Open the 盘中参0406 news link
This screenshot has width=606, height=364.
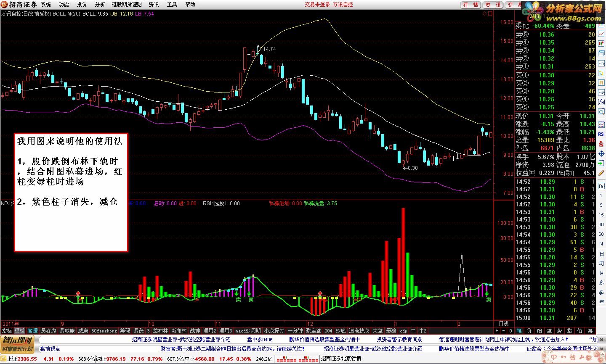(x=260, y=339)
